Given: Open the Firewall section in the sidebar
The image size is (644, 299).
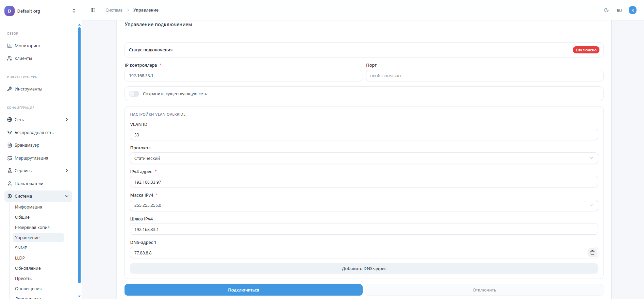Looking at the screenshot, I should 27,145.
